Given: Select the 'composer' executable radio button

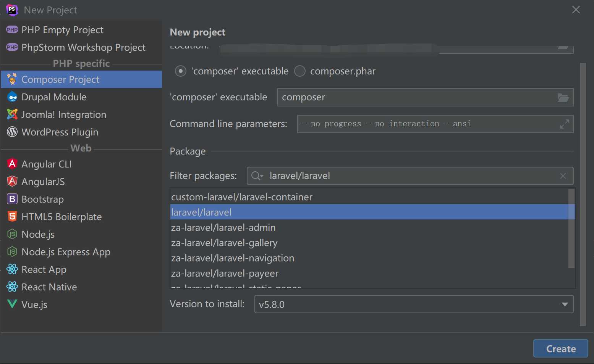Looking at the screenshot, I should [x=180, y=71].
